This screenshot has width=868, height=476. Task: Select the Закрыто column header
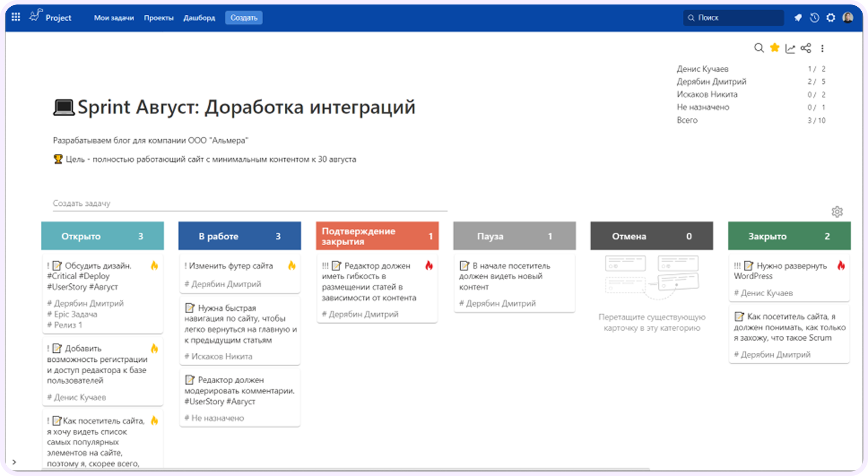pos(789,236)
